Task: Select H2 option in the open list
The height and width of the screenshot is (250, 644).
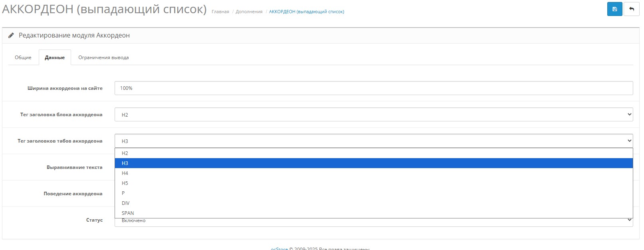Action: (125, 153)
